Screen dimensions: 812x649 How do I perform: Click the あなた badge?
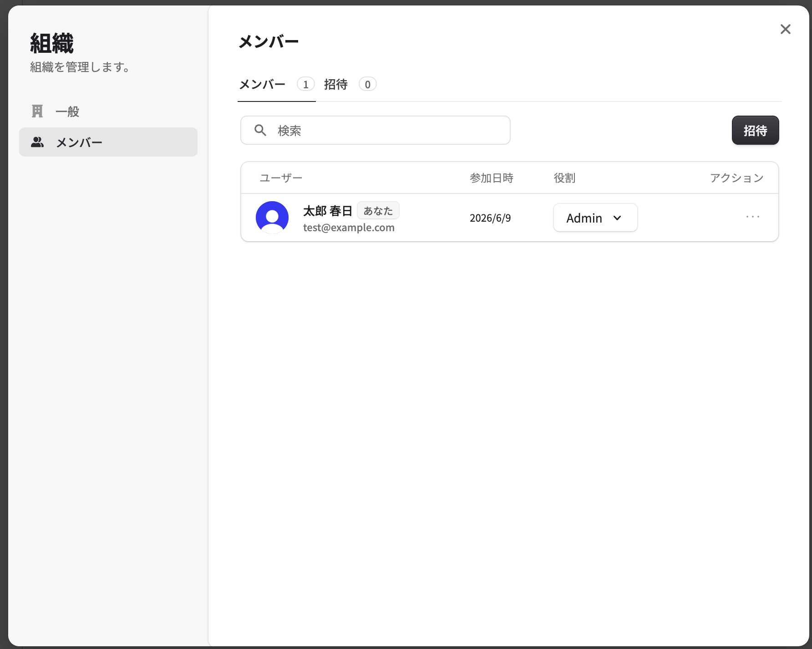(378, 211)
